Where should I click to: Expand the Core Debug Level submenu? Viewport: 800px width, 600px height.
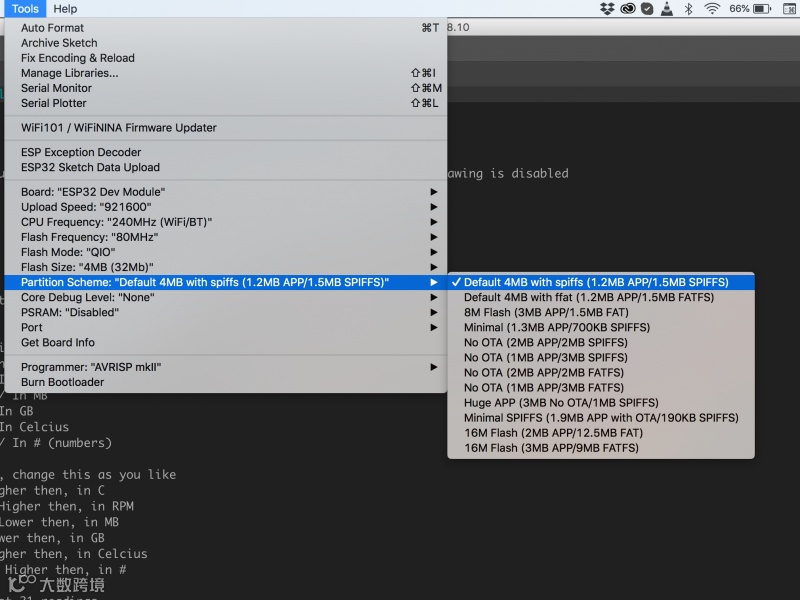pos(226,297)
